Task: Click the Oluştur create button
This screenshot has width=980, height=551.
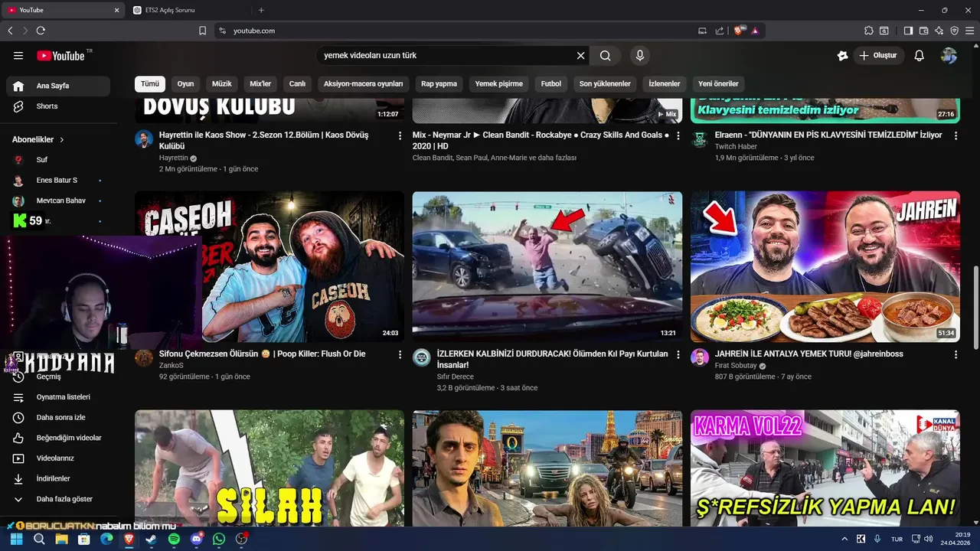Action: pyautogui.click(x=879, y=56)
